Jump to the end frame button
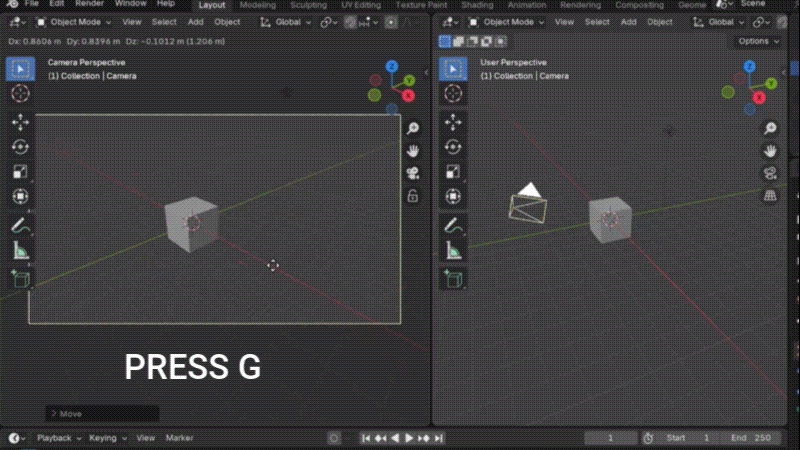Viewport: 800px width, 450px height. (x=438, y=438)
